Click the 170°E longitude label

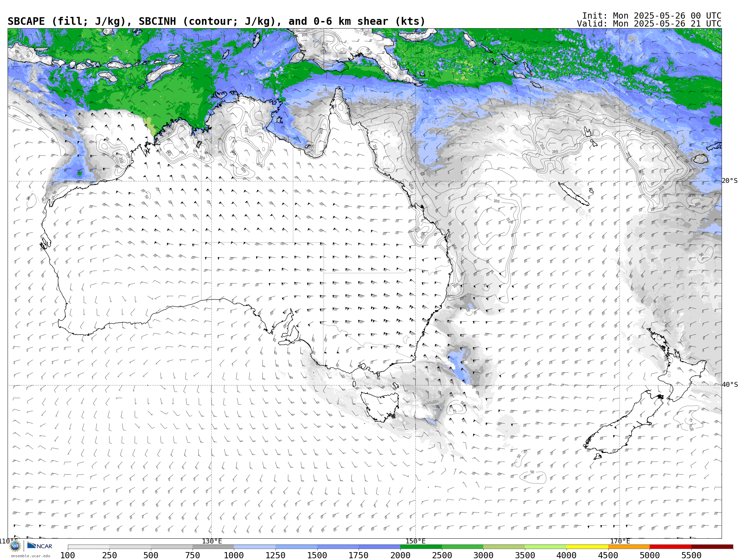point(620,541)
